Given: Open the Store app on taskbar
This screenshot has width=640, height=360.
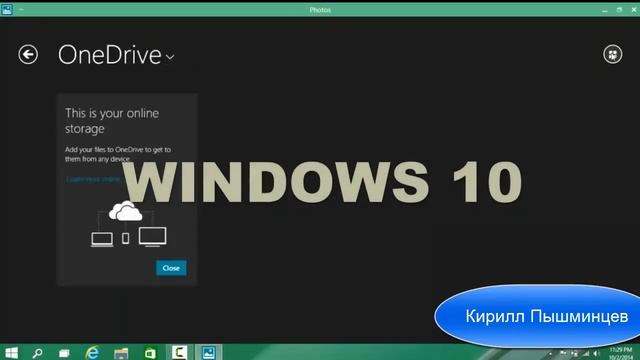Looking at the screenshot, I should pyautogui.click(x=150, y=353).
